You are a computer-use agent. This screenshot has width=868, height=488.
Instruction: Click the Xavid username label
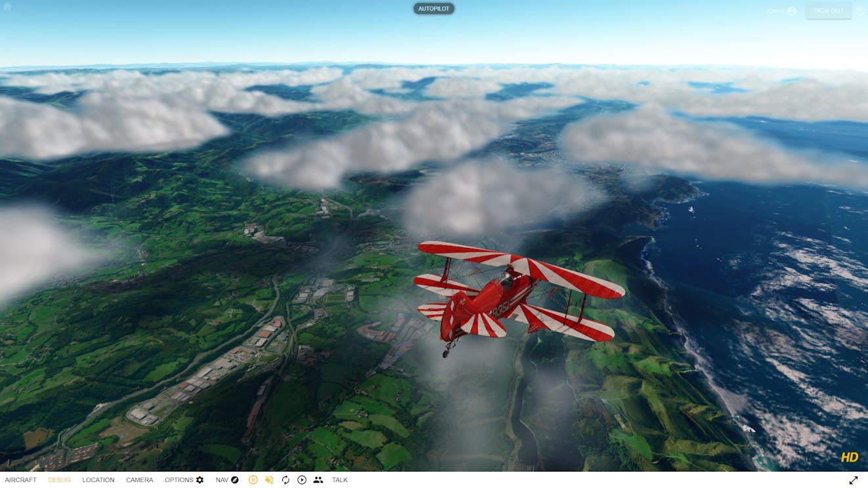[775, 10]
